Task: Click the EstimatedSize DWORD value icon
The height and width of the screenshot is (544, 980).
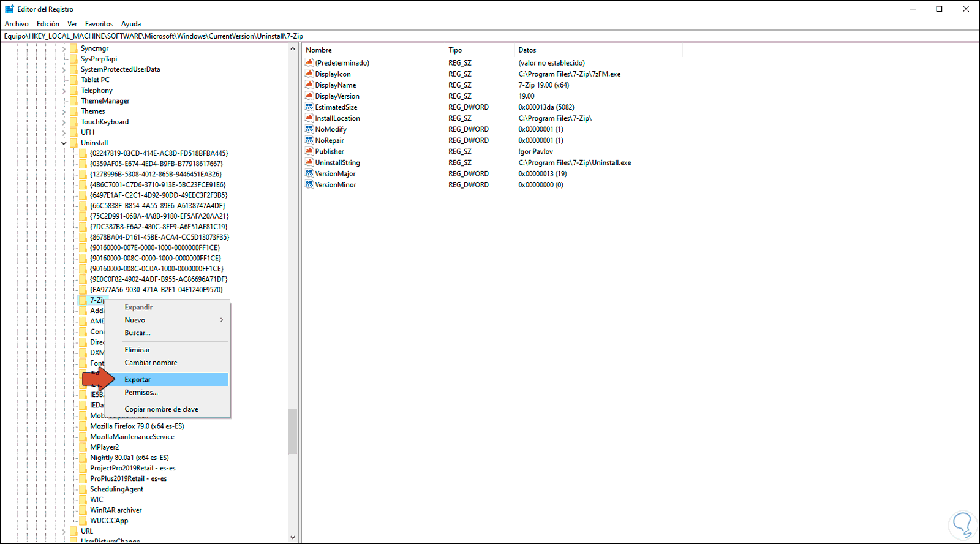Action: tap(309, 107)
